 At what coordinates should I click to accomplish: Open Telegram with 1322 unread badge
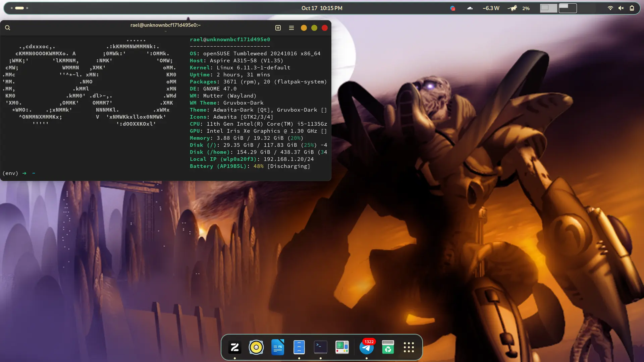pos(367,347)
